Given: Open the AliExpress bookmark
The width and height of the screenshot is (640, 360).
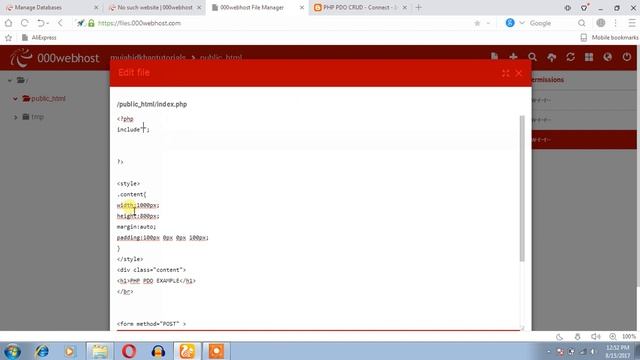Looking at the screenshot, I should pyautogui.click(x=39, y=38).
